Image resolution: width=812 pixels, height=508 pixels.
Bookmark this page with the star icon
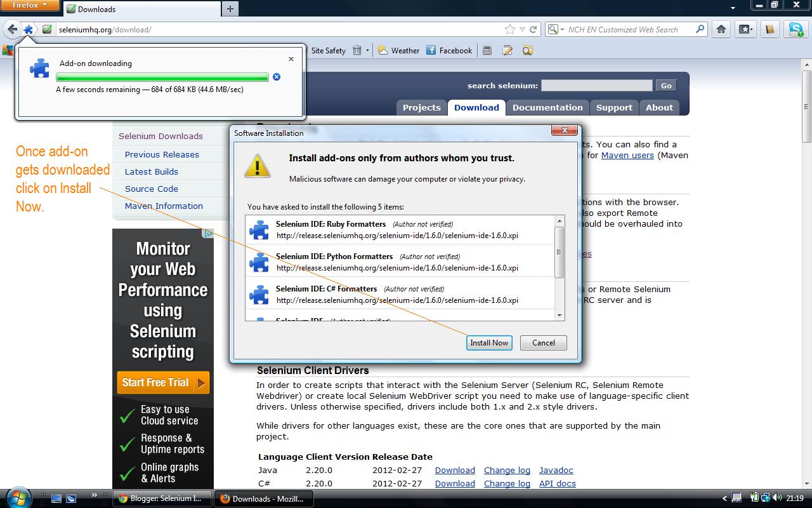(x=510, y=29)
